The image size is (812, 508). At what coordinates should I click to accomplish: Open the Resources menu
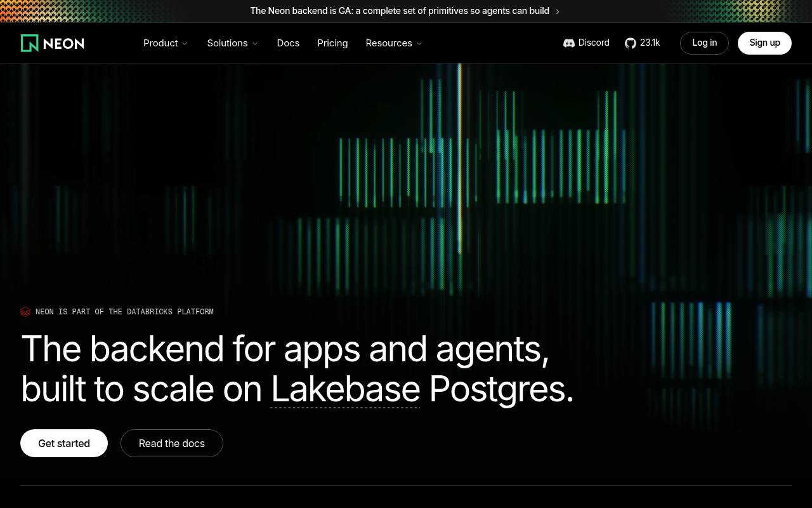394,43
